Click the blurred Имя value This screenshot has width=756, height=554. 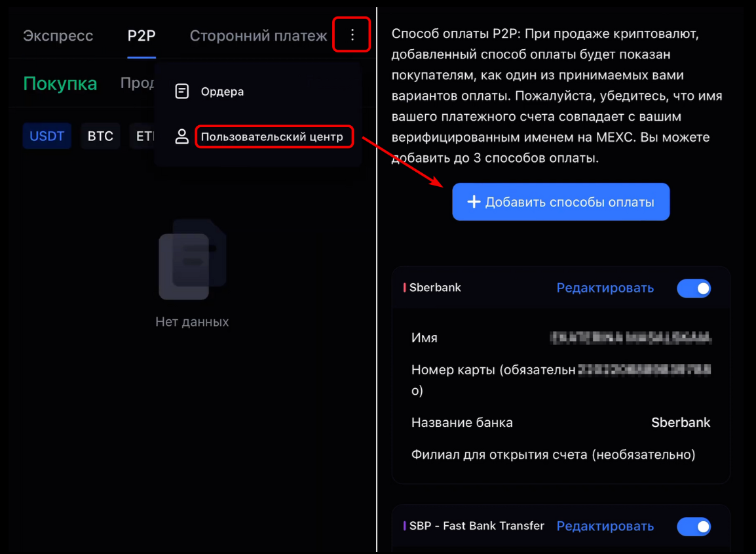coord(631,338)
